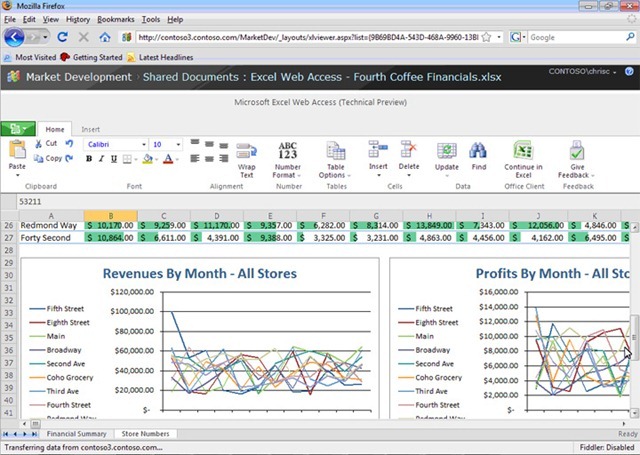Open the fill color dropdown arrow

(x=157, y=160)
